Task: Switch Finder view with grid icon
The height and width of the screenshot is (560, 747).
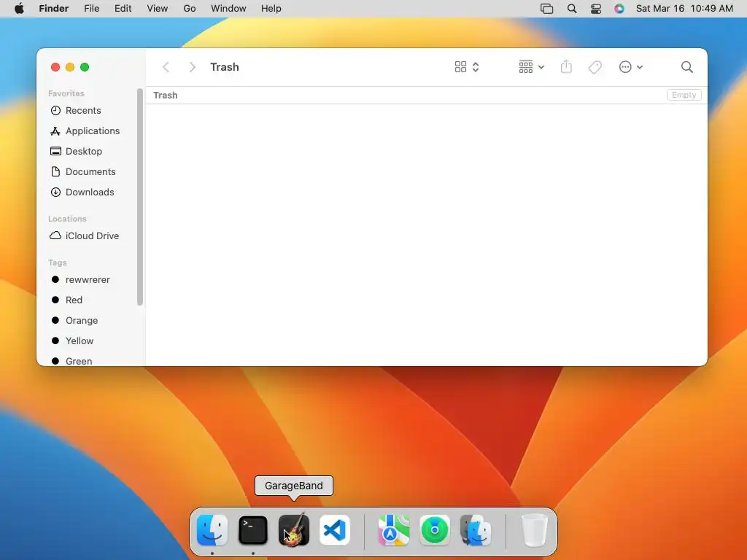Action: pos(466,67)
